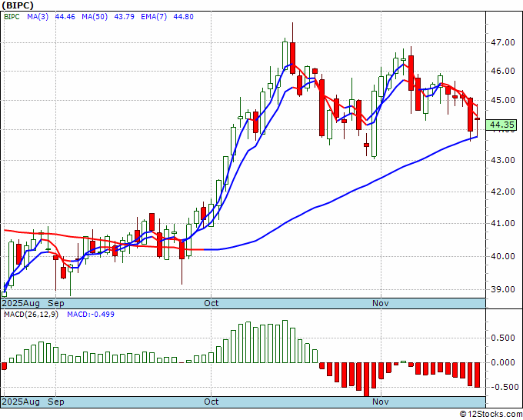Viewport: 523px width, 420px height.
Task: Click the MA(3) legend label
Action: pos(38,17)
